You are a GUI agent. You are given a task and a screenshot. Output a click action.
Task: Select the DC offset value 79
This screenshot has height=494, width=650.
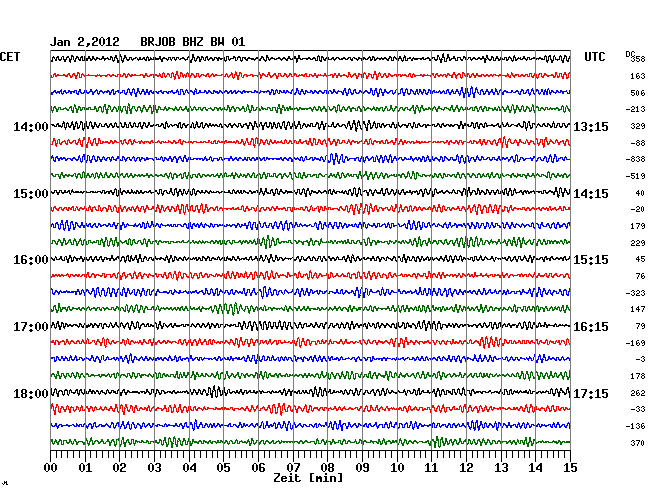[640, 326]
